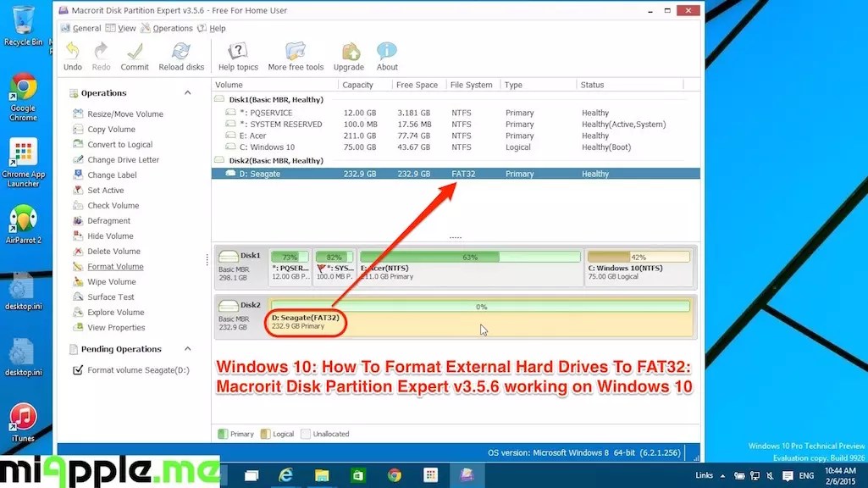Open the About dialog icon
Image resolution: width=868 pixels, height=488 pixels.
(x=386, y=55)
